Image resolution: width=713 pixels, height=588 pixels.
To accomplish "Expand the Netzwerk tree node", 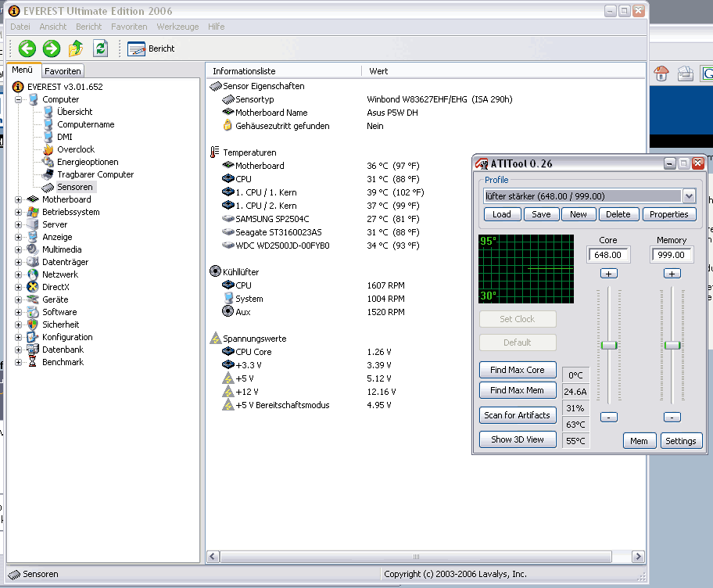I will (18, 274).
